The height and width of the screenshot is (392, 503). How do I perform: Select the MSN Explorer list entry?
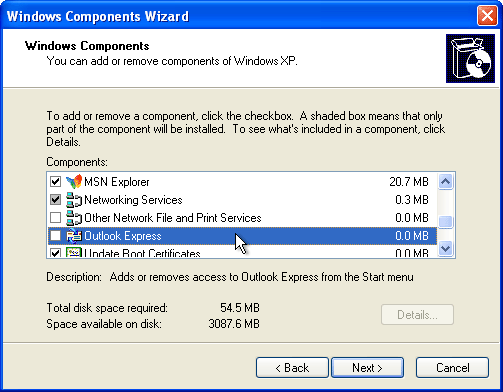tap(242, 182)
